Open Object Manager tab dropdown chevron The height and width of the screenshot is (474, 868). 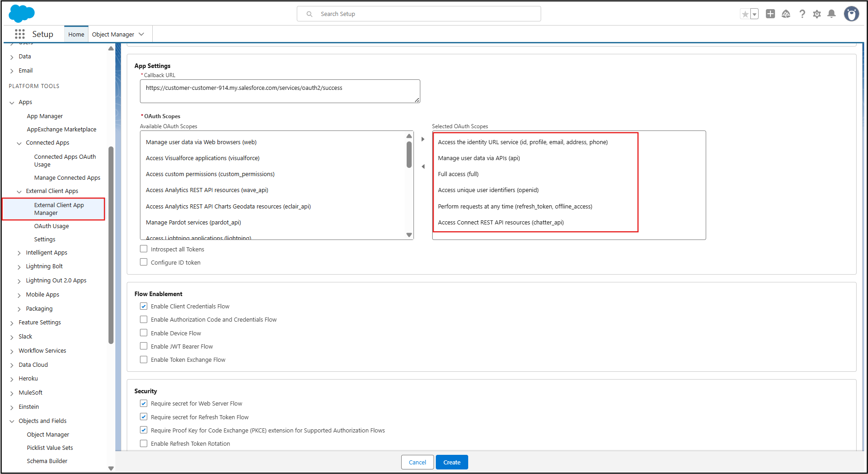141,34
